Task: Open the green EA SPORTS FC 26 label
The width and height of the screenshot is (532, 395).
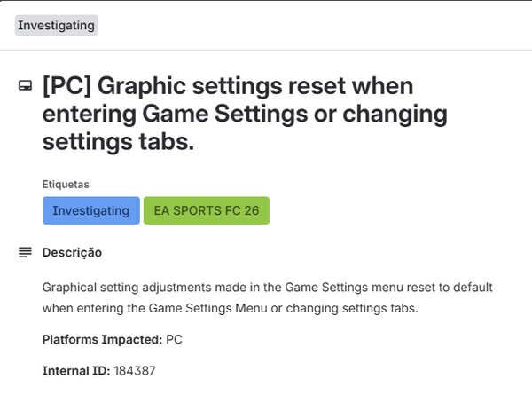Action: coord(206,210)
